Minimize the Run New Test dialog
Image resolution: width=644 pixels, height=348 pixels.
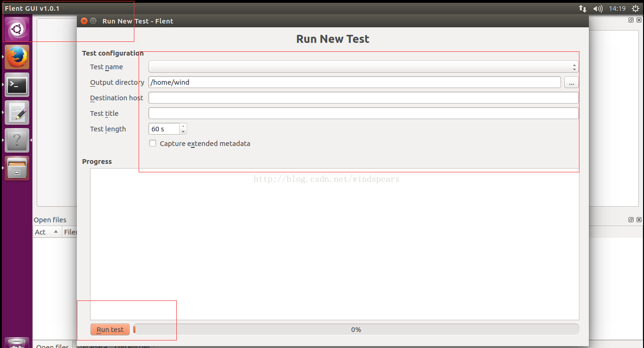click(x=93, y=21)
